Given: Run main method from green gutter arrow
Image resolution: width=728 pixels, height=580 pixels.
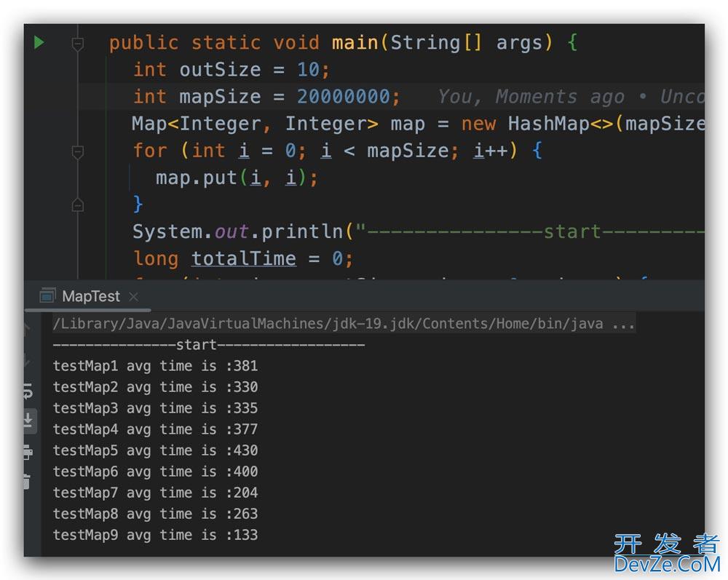Looking at the screenshot, I should [x=39, y=43].
